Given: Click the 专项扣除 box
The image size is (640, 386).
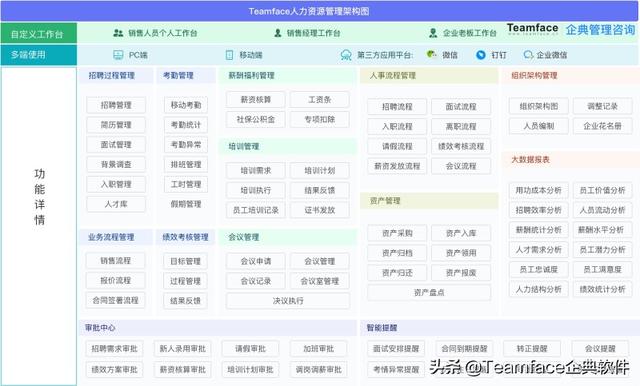Looking at the screenshot, I should [x=320, y=120].
